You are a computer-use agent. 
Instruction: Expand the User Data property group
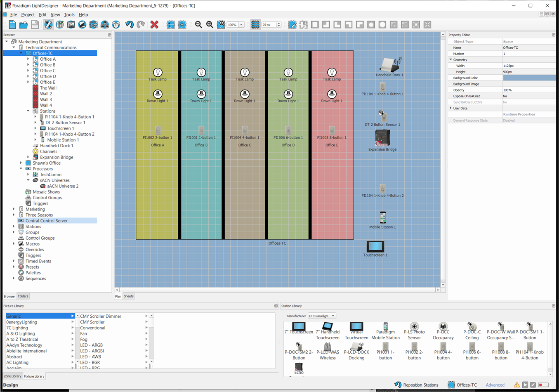(451, 108)
